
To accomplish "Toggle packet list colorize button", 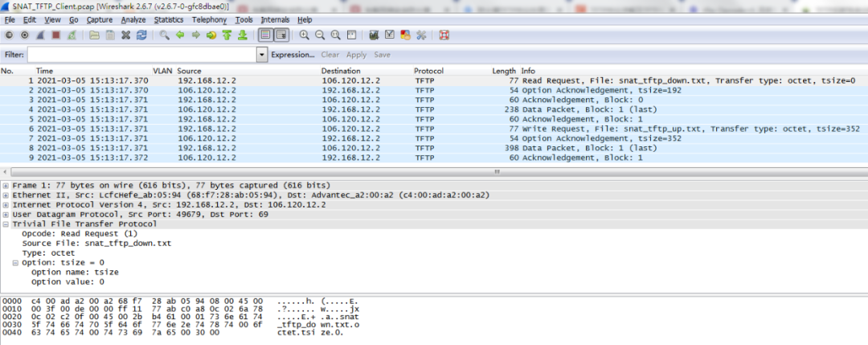I will (x=266, y=35).
